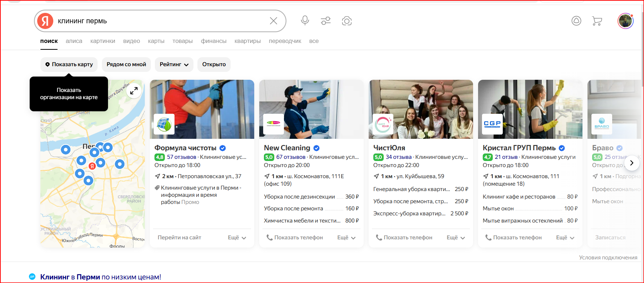Click the red Yandex marker on map
Viewport: 644px width, 283px height.
(x=92, y=166)
